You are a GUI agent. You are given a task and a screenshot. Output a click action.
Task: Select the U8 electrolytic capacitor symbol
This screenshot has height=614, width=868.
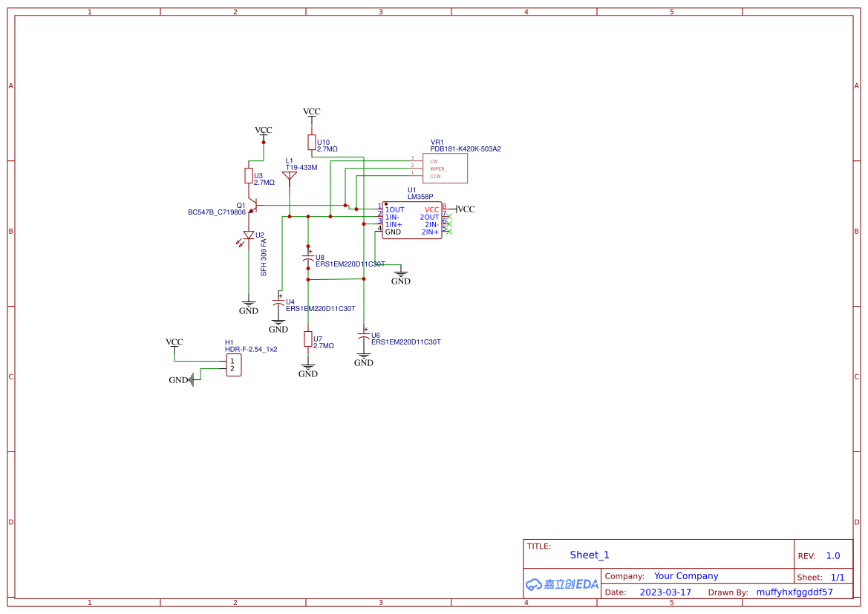309,256
